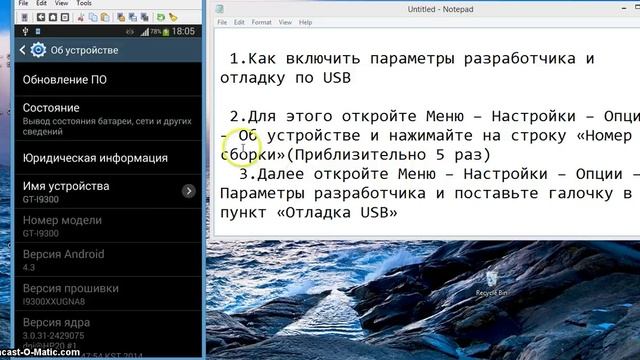Click the back key icon in phone mirror toolbar
This screenshot has height=360, width=640.
click(x=41, y=17)
